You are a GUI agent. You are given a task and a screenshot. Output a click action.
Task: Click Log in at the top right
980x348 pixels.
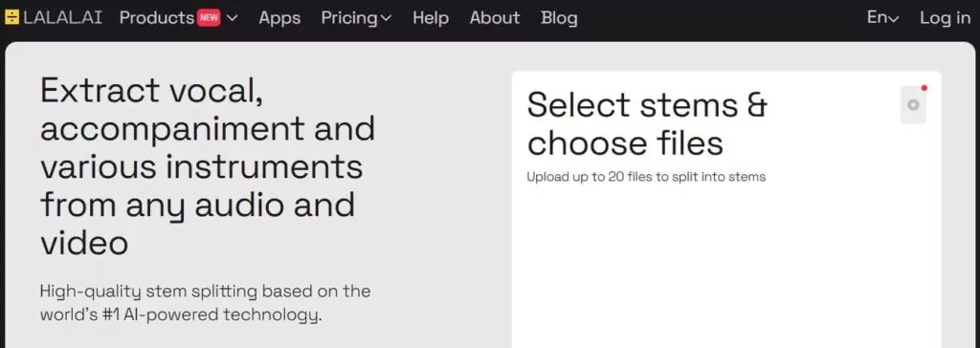click(945, 18)
